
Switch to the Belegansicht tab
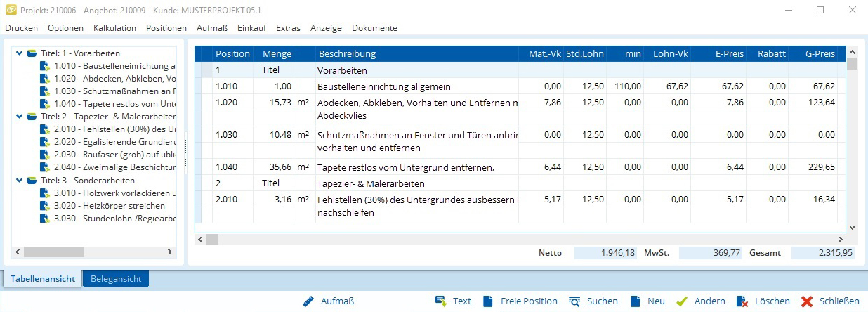coord(115,279)
